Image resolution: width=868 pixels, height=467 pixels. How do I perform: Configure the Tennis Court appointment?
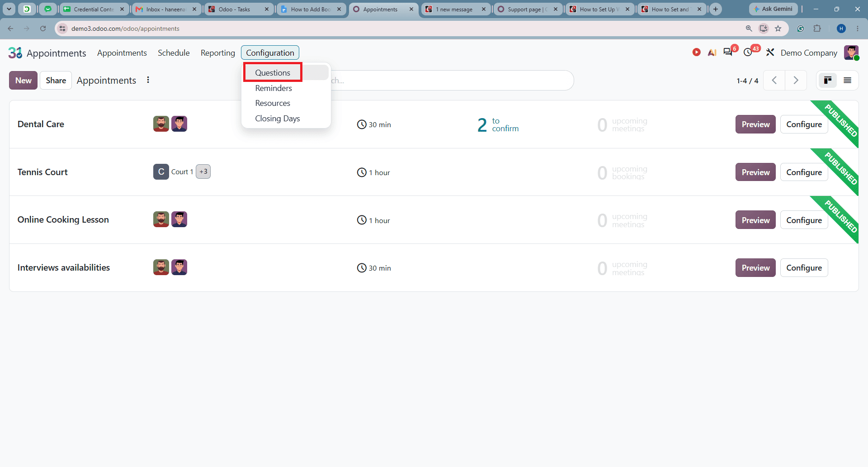[x=804, y=172]
